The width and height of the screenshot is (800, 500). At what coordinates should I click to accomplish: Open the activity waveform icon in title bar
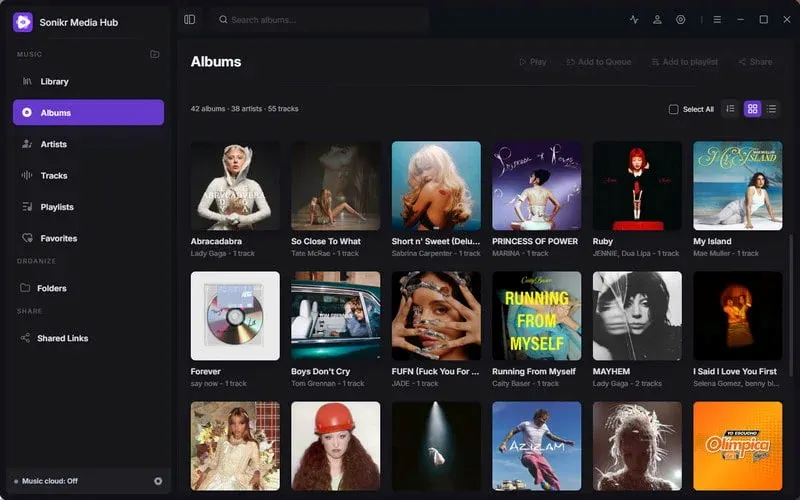click(634, 19)
